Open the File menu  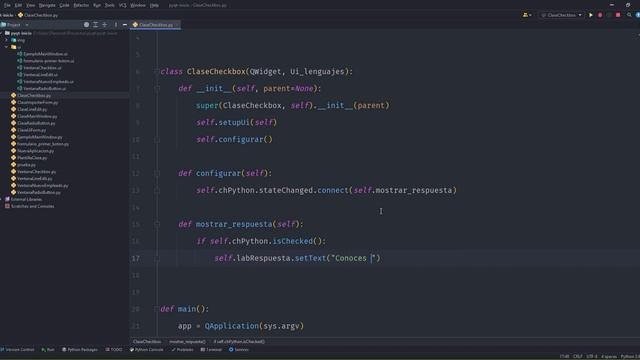[7, 5]
